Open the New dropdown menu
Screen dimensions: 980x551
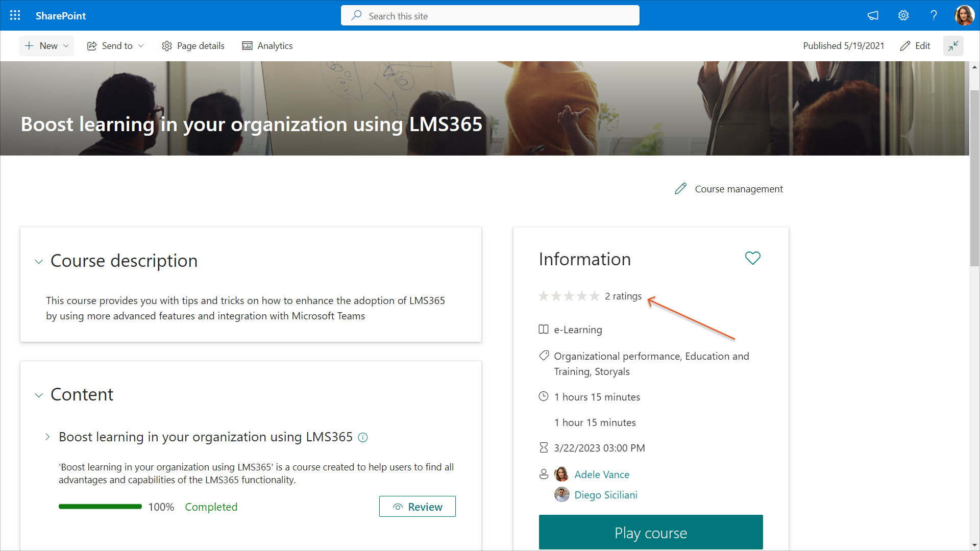tap(47, 46)
